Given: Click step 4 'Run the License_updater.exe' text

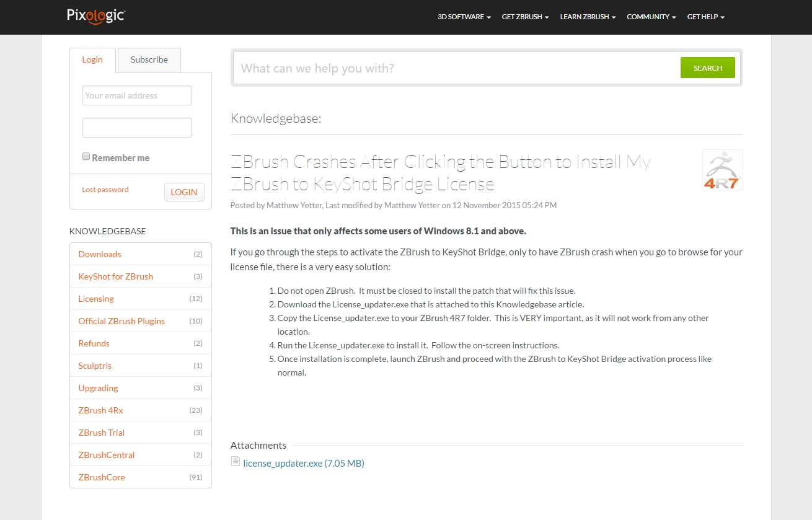Looking at the screenshot, I should click(418, 345).
